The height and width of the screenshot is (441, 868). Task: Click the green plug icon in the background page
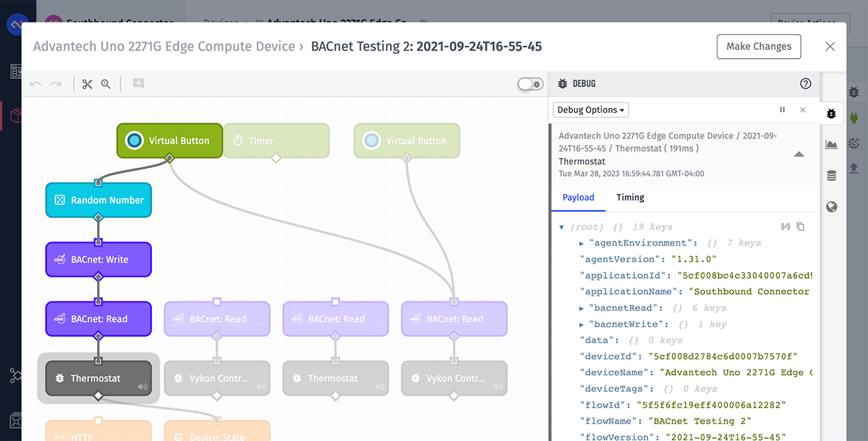point(854,117)
